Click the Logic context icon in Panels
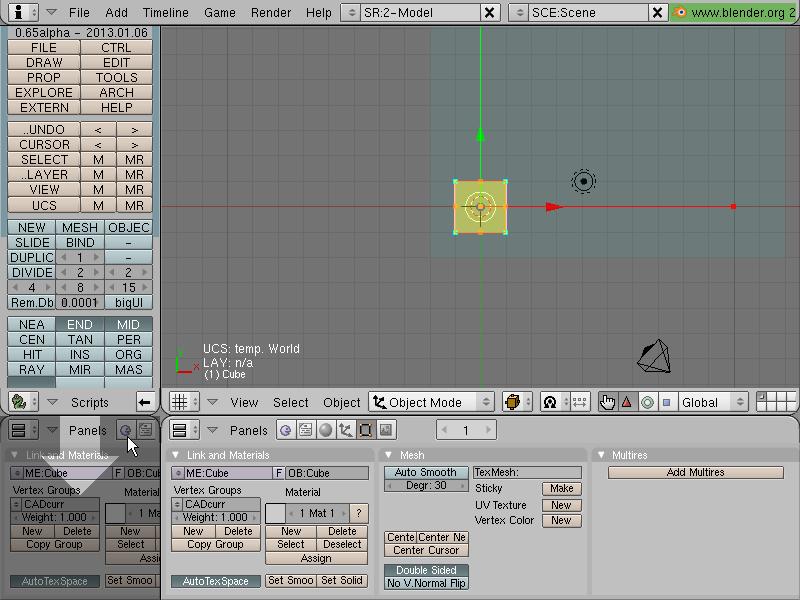The image size is (800, 600). coord(285,430)
